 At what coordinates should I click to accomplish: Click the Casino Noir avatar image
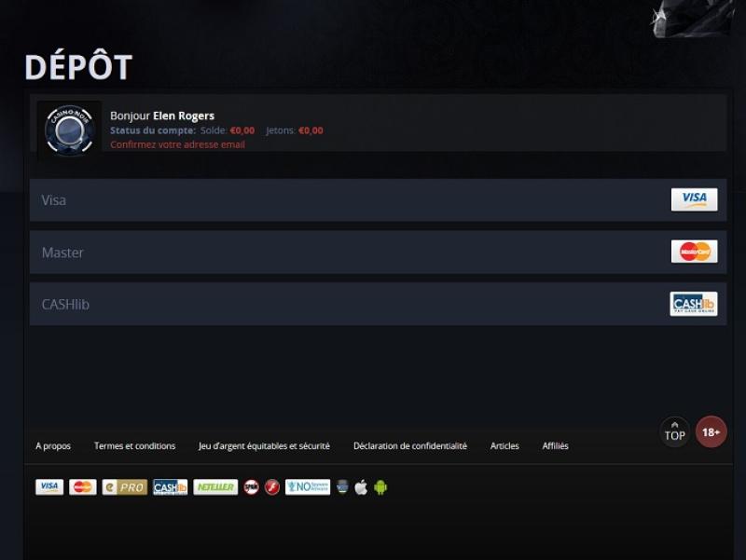pyautogui.click(x=69, y=129)
